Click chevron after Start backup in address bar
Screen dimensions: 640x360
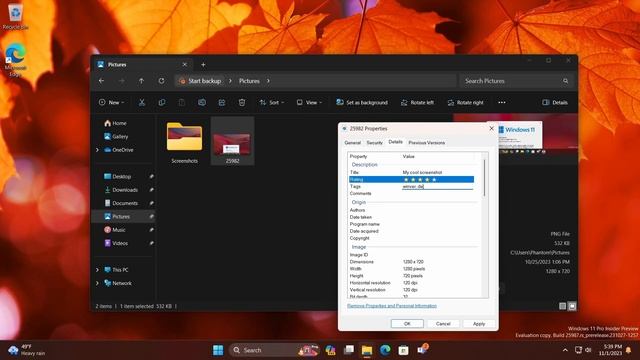point(230,81)
